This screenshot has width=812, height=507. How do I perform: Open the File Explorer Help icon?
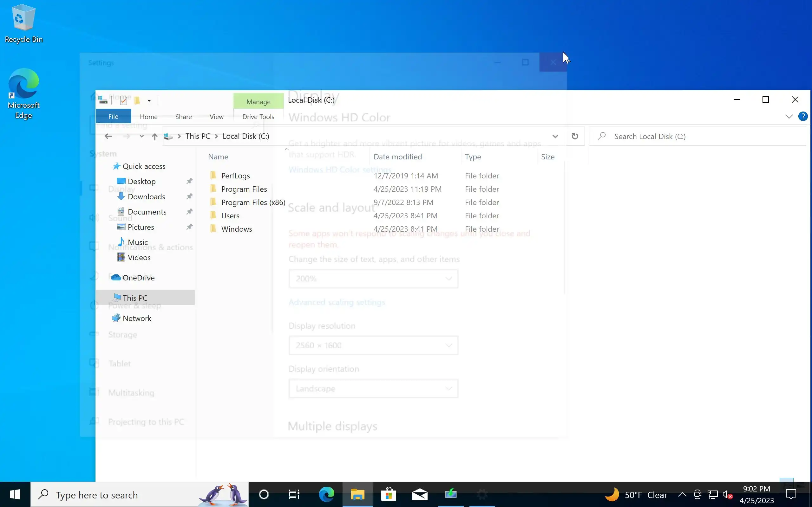point(802,116)
